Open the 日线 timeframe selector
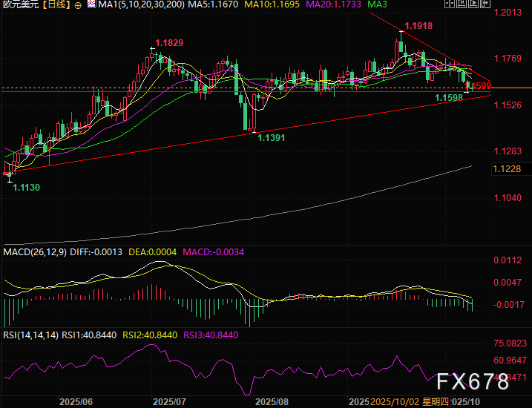Image resolution: width=532 pixels, height=408 pixels. point(56,5)
